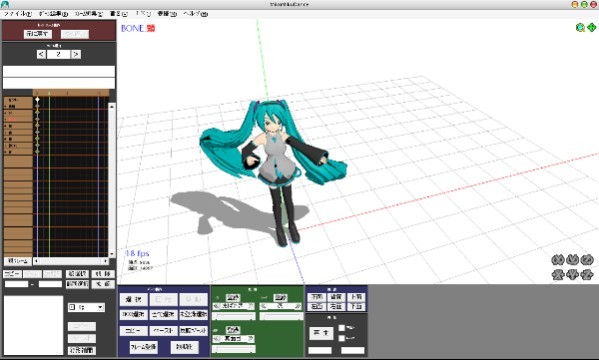
Task: Register lip morph with 登録 button
Action: [280, 297]
